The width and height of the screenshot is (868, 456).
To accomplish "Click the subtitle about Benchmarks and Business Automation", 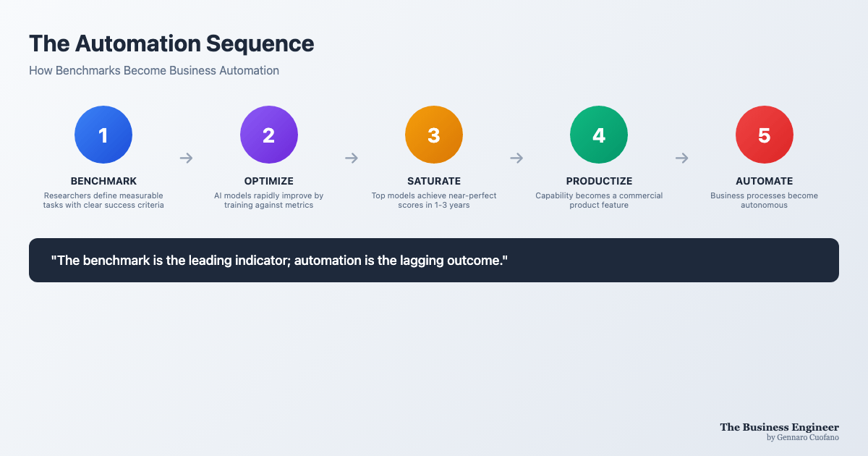I will (154, 71).
